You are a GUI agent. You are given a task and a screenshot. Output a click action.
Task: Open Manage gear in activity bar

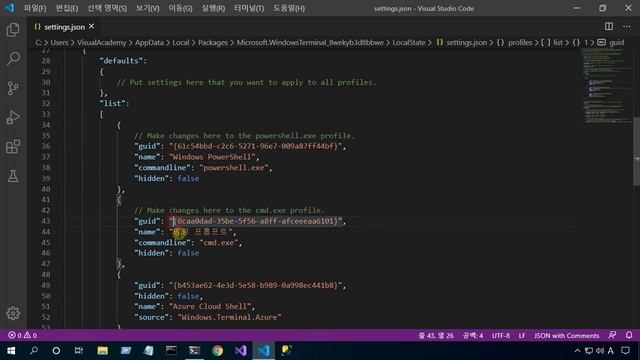coord(13,313)
